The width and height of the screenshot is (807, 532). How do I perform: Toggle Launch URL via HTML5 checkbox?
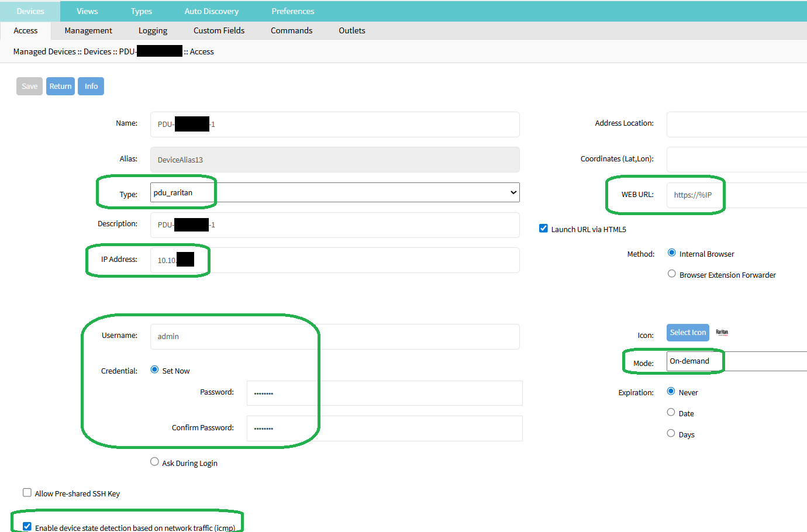tap(543, 229)
